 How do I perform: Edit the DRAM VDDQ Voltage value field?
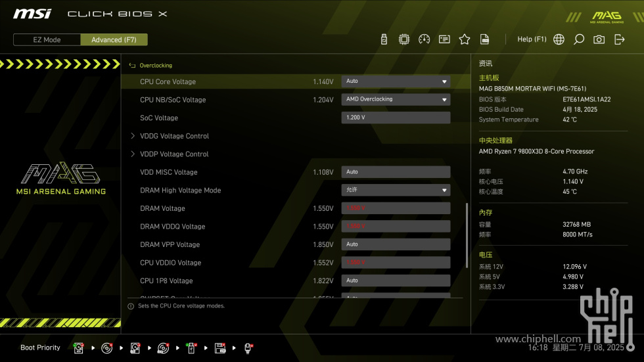coord(396,226)
